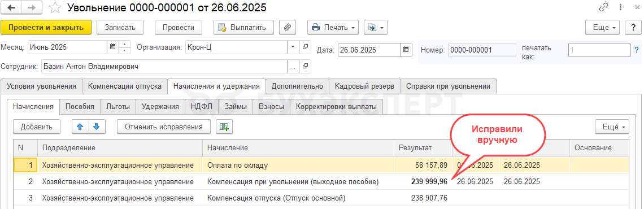644x209 pixels.
Task: Select Компенсация отпуска (Отпуск основной) cell
Action: (x=298, y=198)
